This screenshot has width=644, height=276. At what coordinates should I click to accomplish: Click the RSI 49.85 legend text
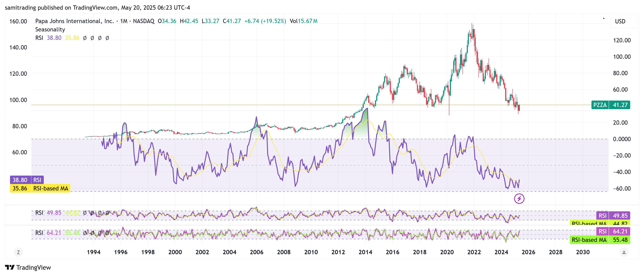coord(48,213)
